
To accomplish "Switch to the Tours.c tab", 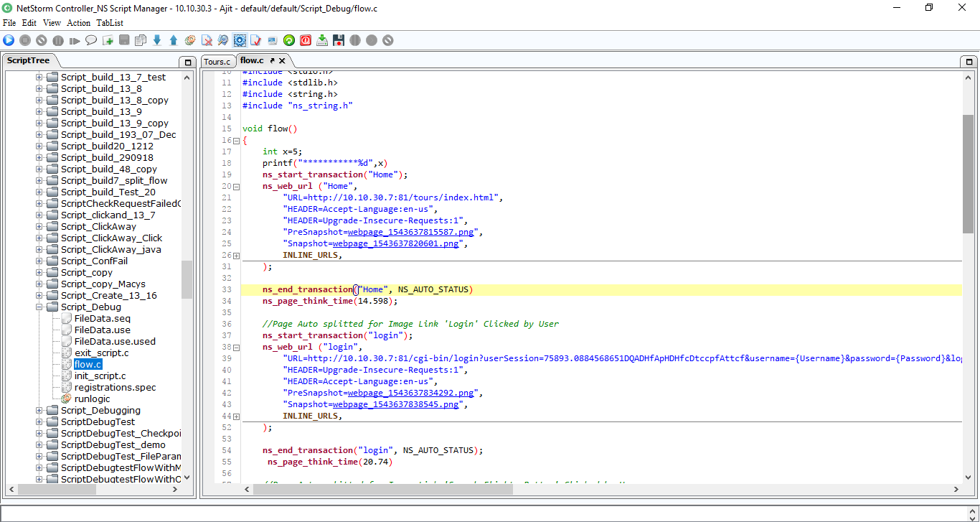I will [217, 62].
